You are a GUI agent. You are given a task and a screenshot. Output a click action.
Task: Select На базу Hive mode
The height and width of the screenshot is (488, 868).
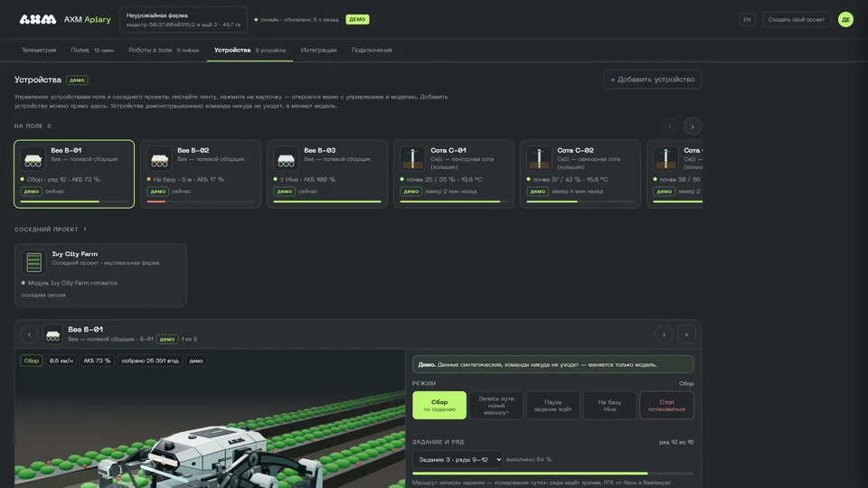coord(609,405)
